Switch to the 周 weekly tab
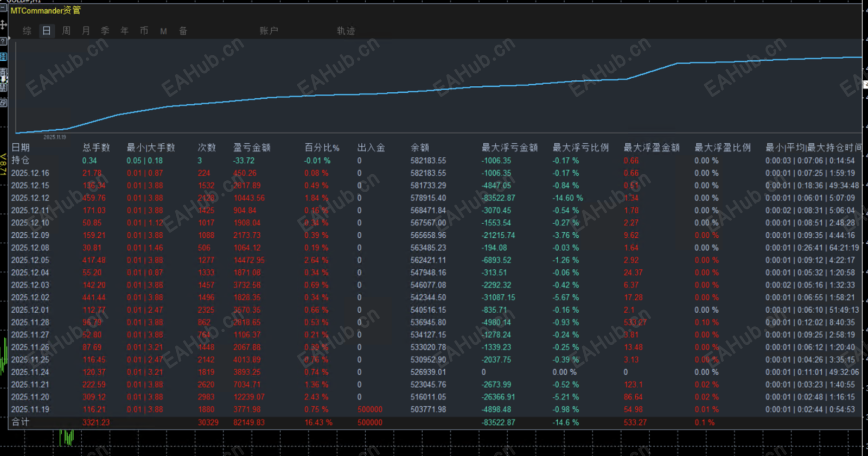Screen dimensions: 868x456 (66, 31)
